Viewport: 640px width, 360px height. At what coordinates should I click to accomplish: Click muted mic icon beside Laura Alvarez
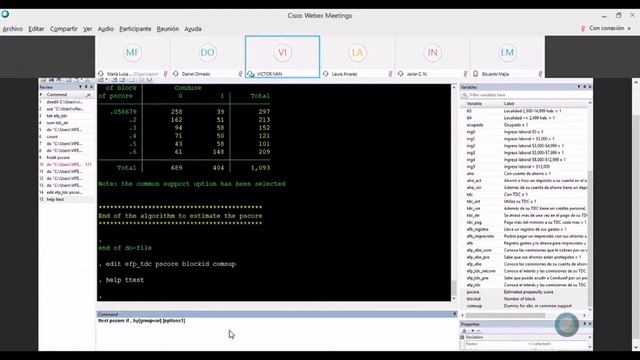[390, 74]
